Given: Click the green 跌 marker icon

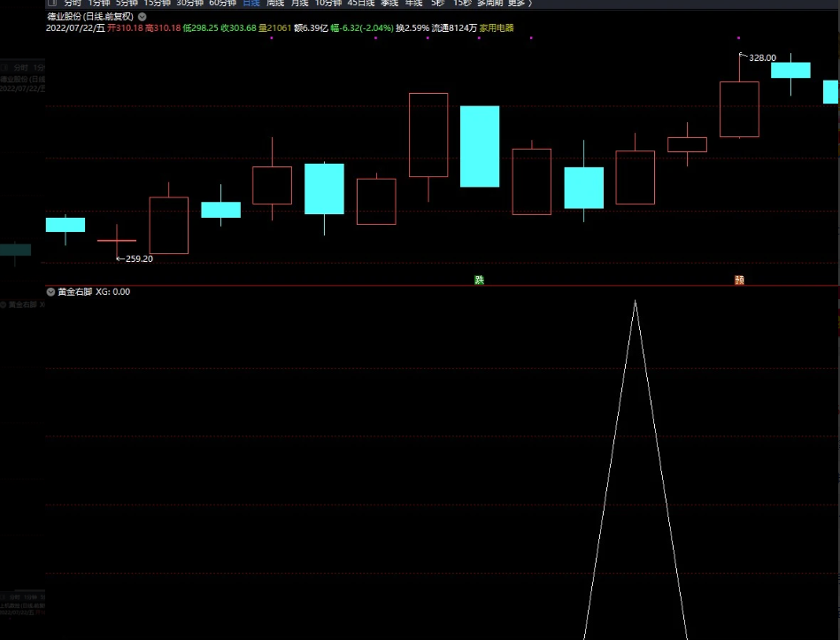Looking at the screenshot, I should click(x=479, y=280).
